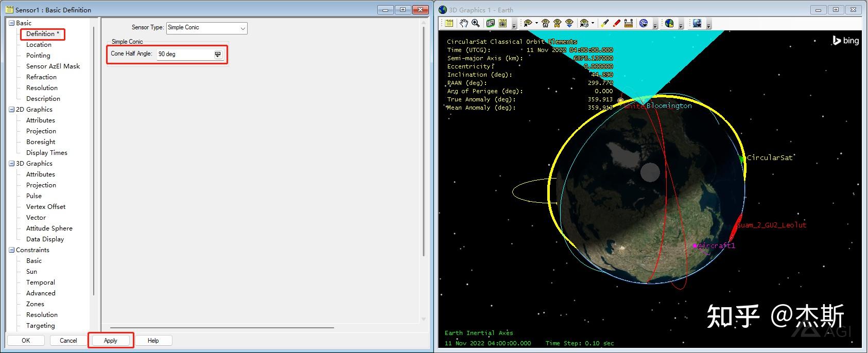Open the Targeting constraints page
Viewport: 868px width, 353px height.
click(41, 326)
